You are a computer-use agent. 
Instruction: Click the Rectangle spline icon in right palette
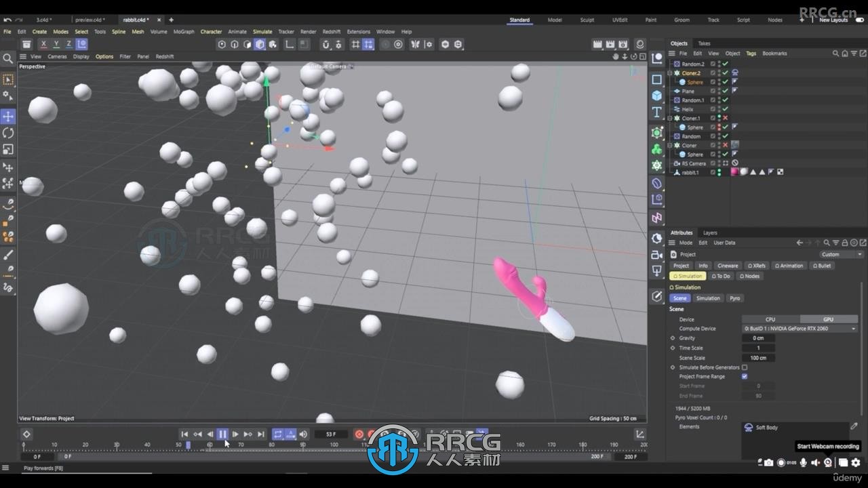click(x=656, y=79)
